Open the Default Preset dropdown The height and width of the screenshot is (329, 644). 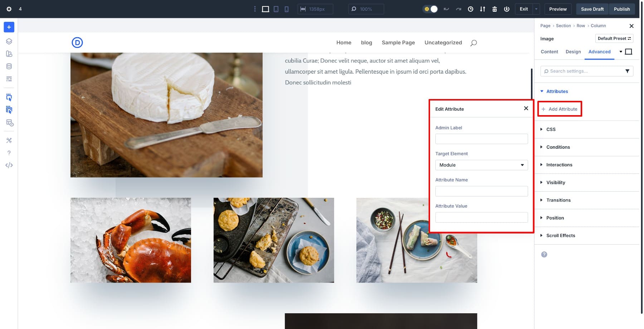click(614, 39)
